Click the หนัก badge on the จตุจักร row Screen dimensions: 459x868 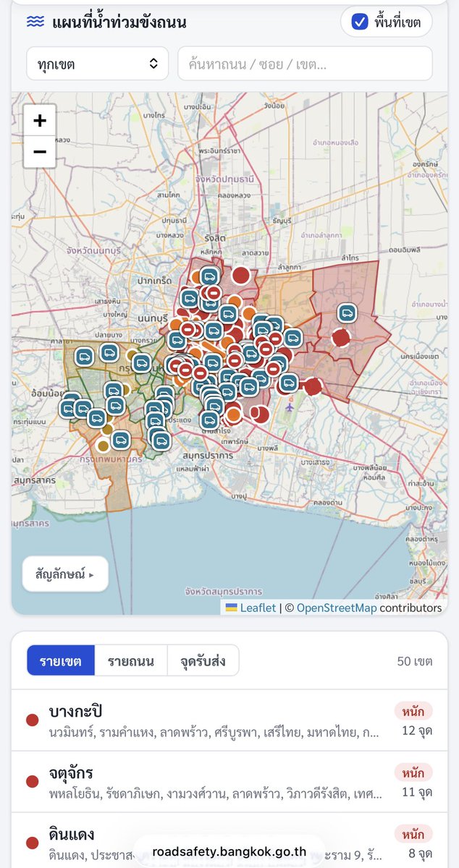(413, 772)
